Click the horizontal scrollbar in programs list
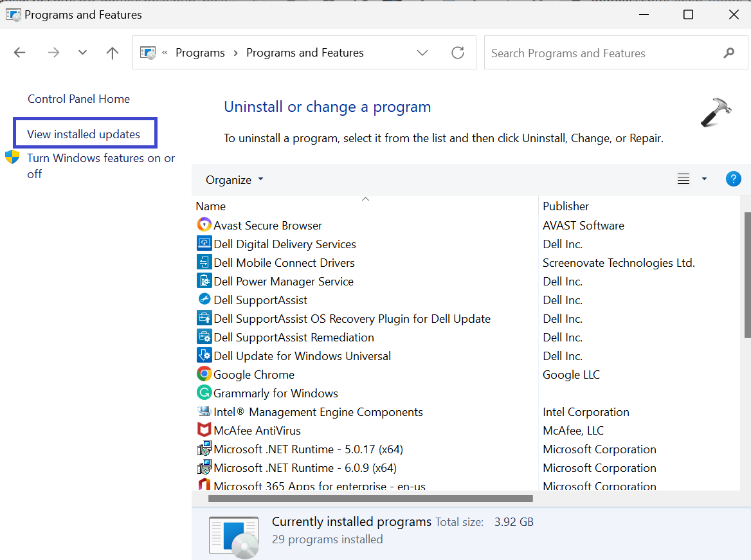This screenshot has width=751, height=560. tap(370, 498)
